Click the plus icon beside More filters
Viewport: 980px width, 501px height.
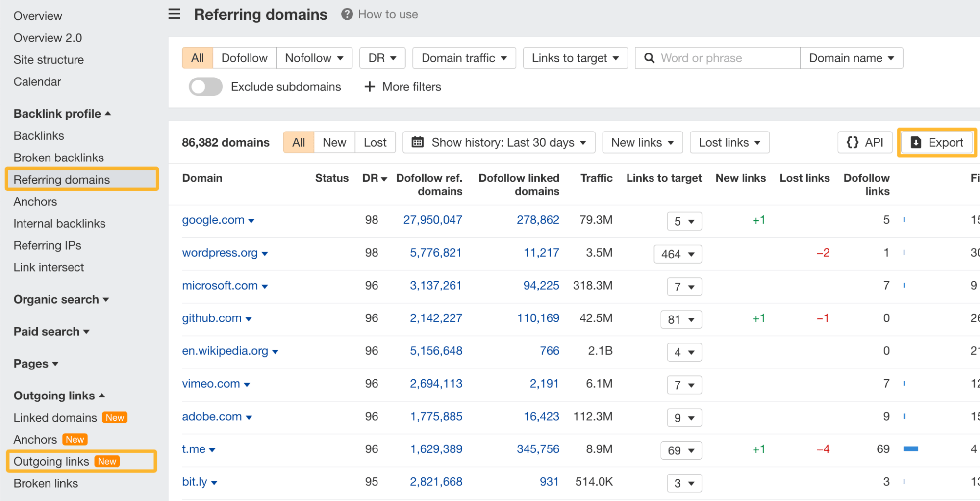tap(370, 87)
